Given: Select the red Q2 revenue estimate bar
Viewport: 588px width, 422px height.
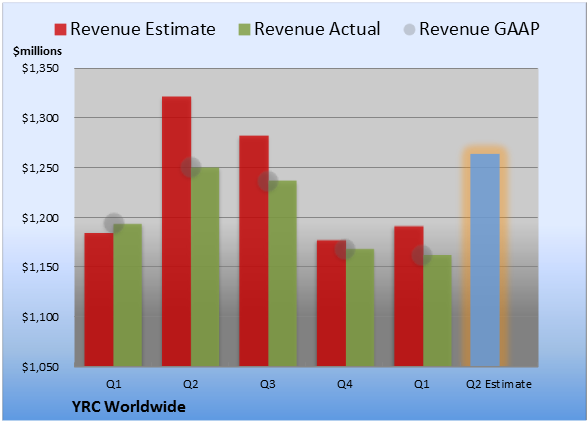Looking at the screenshot, I should click(176, 231).
